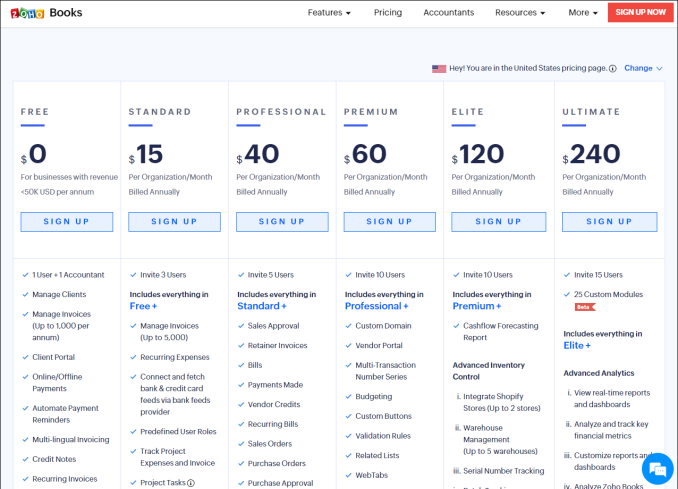Sign up for the Professional plan

(x=282, y=222)
